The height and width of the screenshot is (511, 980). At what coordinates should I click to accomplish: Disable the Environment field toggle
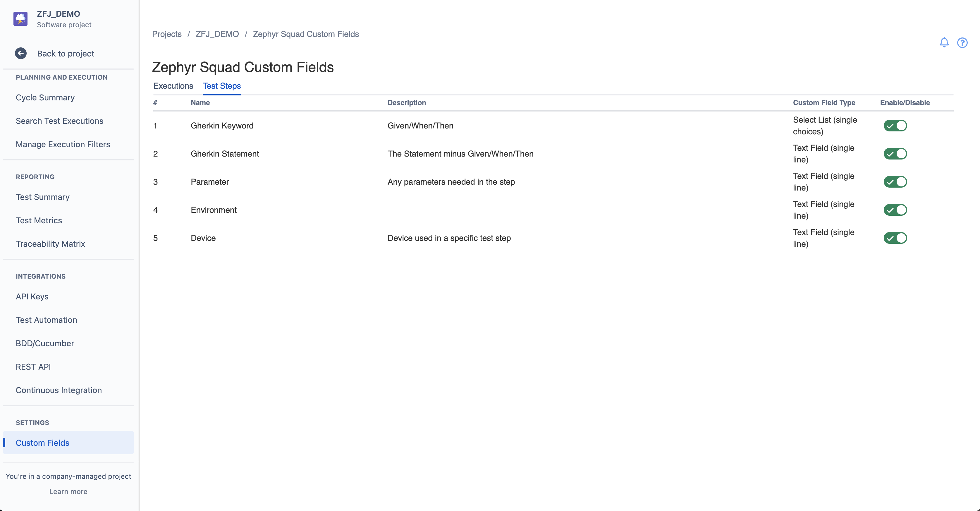point(895,210)
